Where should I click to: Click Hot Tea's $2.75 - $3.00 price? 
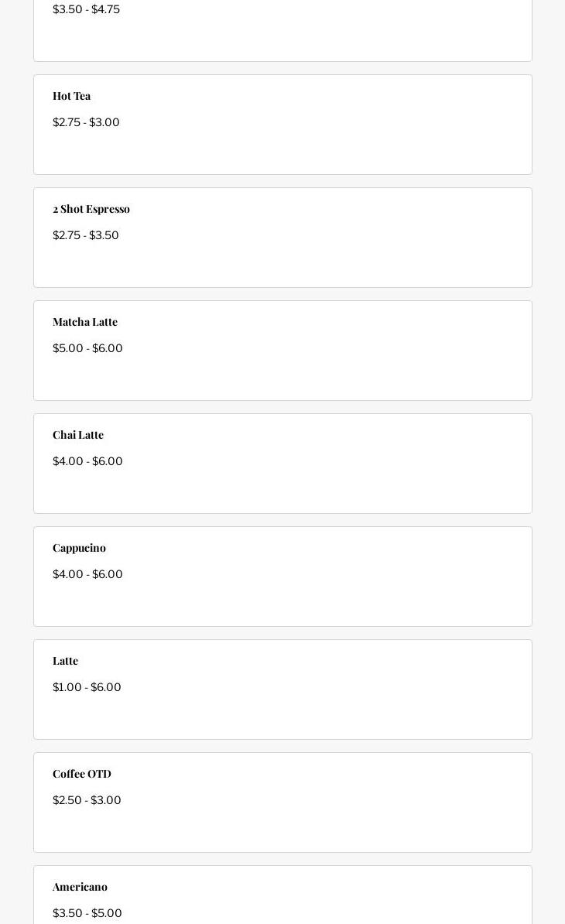coord(86,122)
